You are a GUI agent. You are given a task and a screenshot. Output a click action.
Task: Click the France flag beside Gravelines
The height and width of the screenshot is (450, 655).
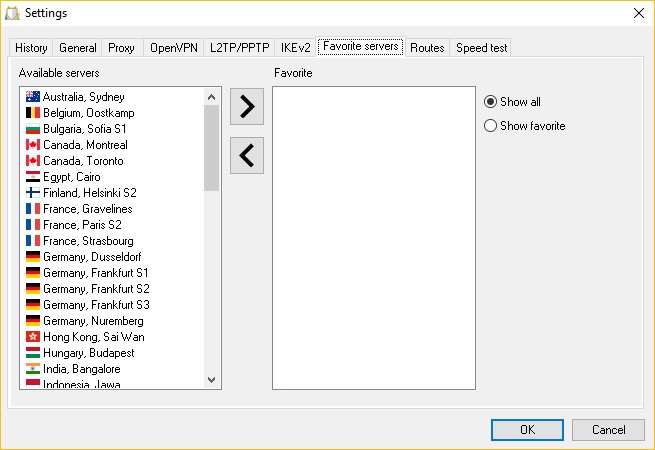33,208
